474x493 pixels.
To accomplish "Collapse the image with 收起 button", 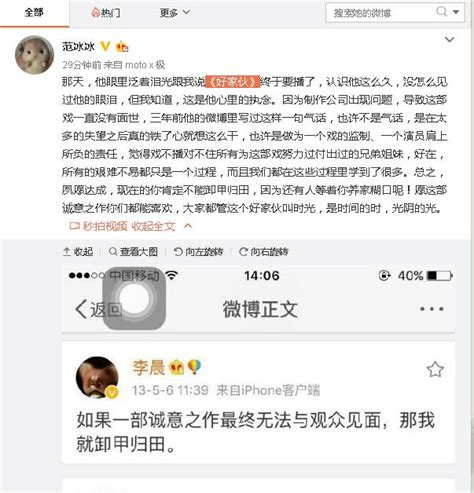I will [x=78, y=252].
